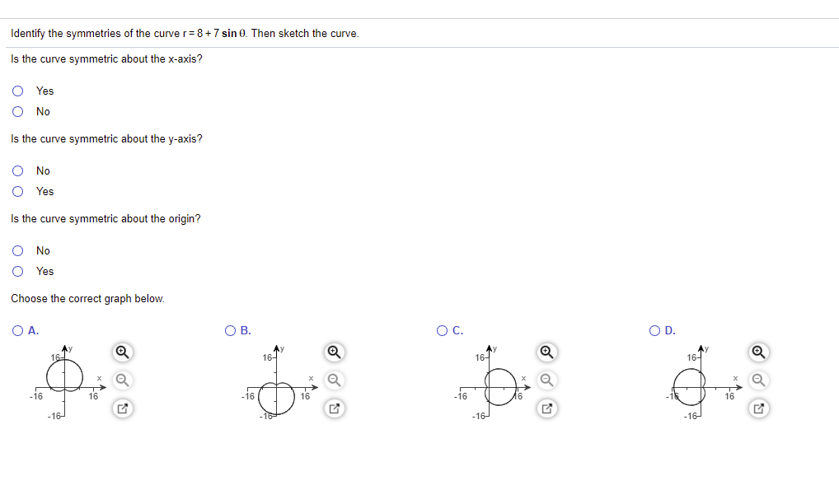
Task: Open graph C in external window
Action: point(546,408)
